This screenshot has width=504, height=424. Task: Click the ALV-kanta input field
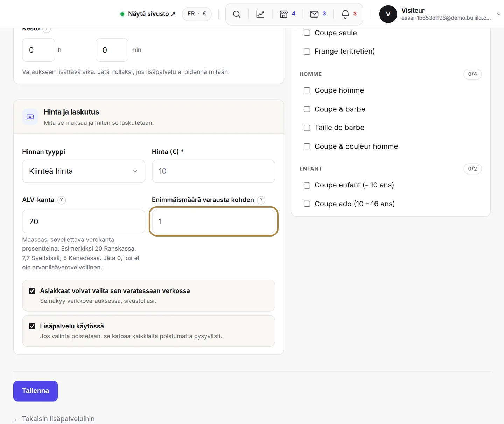[x=84, y=221]
